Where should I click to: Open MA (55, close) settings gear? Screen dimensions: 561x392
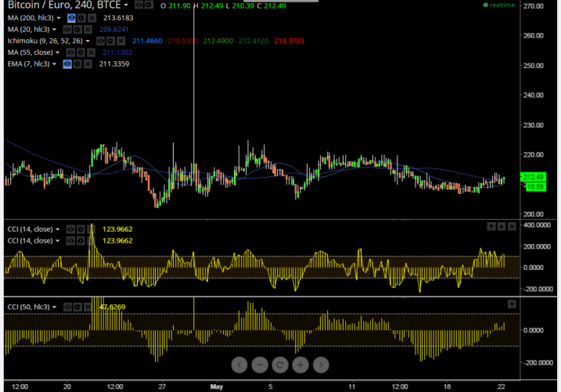pos(81,52)
